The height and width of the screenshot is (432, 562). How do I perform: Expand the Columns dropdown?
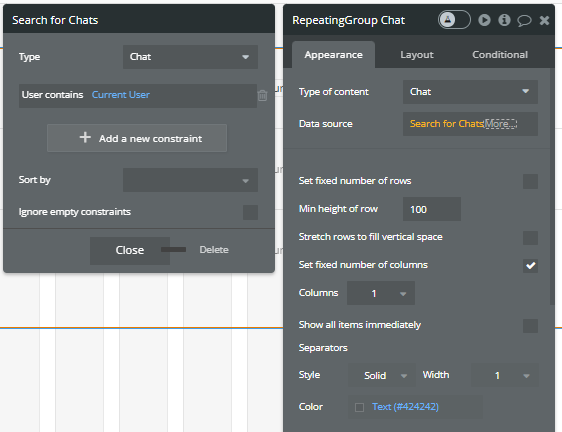click(x=381, y=293)
